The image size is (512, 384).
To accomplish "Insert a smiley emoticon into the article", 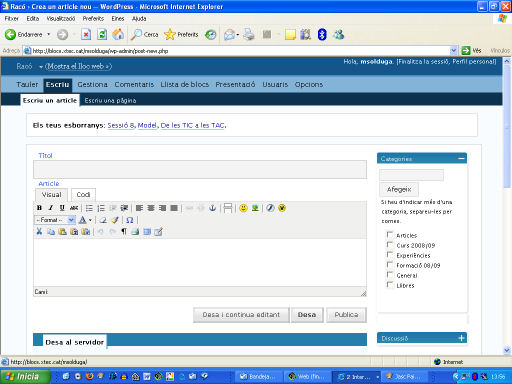I will 244,208.
